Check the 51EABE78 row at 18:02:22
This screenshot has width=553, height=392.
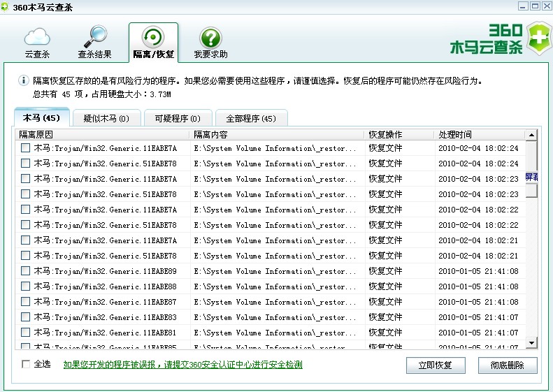tap(25, 224)
